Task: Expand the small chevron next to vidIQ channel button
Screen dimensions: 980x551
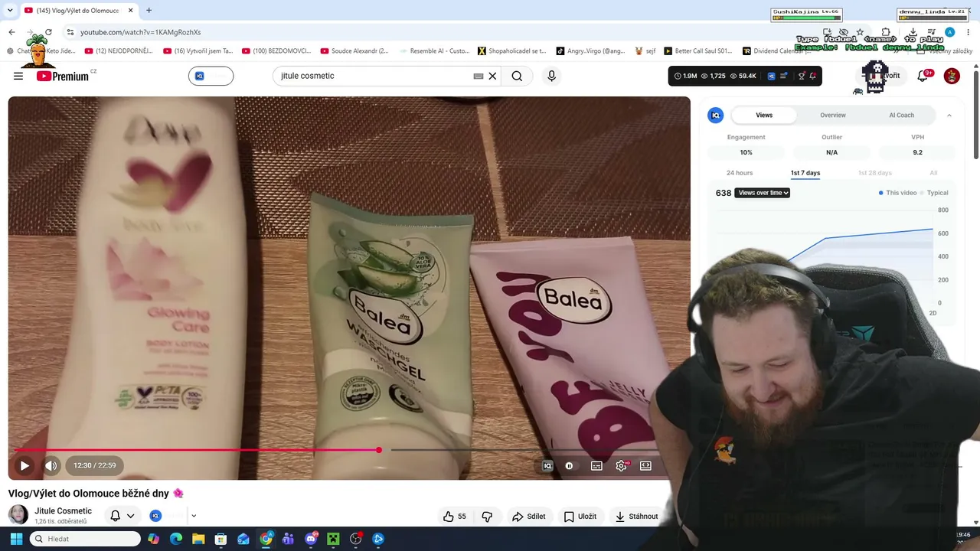Action: click(x=194, y=516)
